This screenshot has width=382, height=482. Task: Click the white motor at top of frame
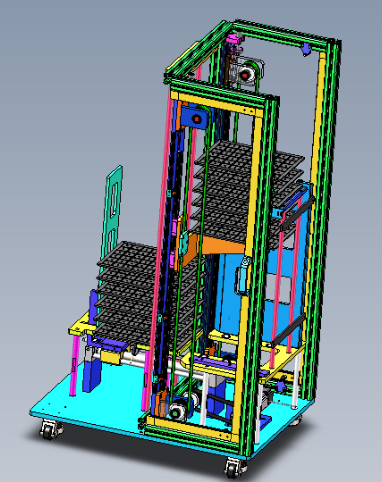pyautogui.click(x=248, y=73)
